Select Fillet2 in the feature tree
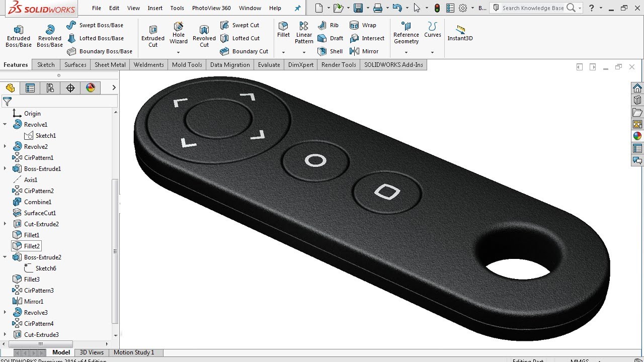The width and height of the screenshot is (644, 362). pos(26,246)
